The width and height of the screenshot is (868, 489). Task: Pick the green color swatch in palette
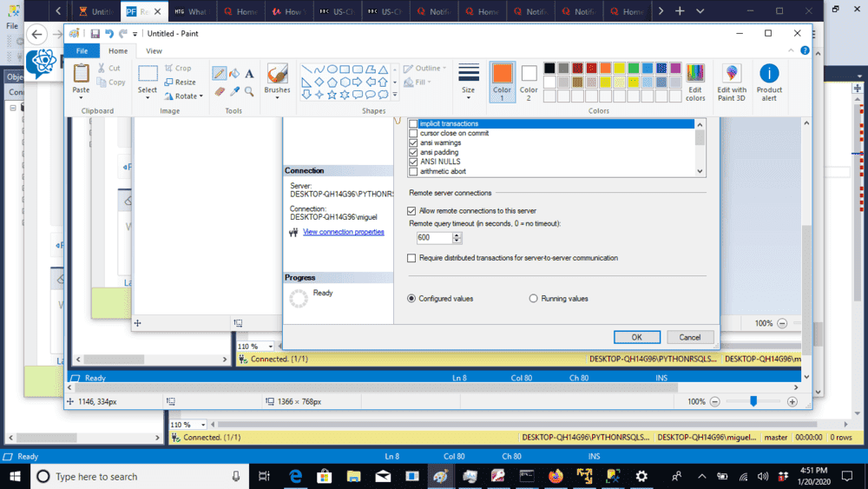click(634, 68)
